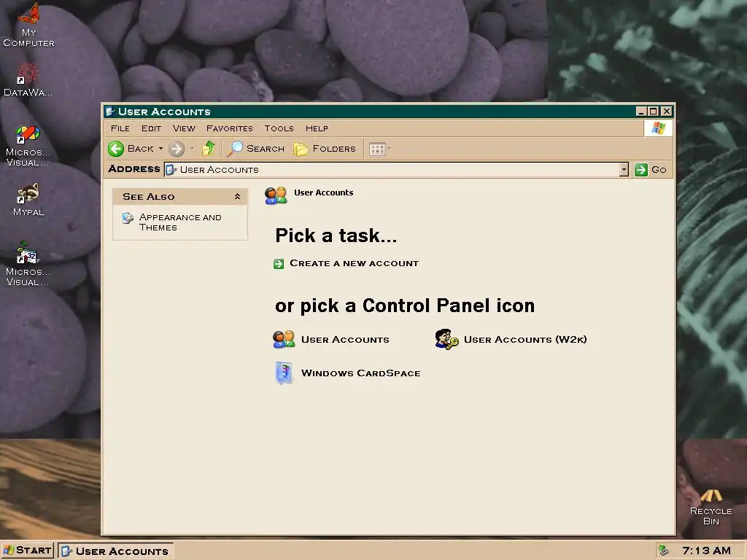
Task: Click the Windows flag logo in menu bar
Action: coord(658,128)
